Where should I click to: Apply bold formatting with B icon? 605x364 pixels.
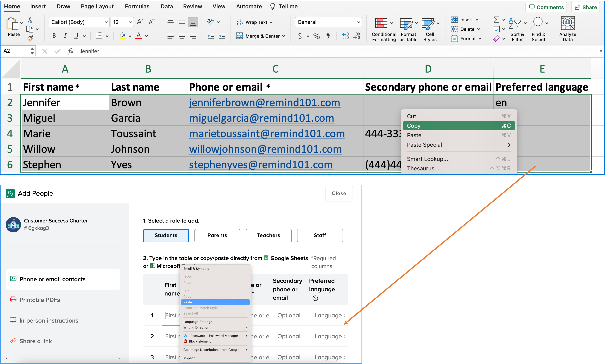click(54, 36)
